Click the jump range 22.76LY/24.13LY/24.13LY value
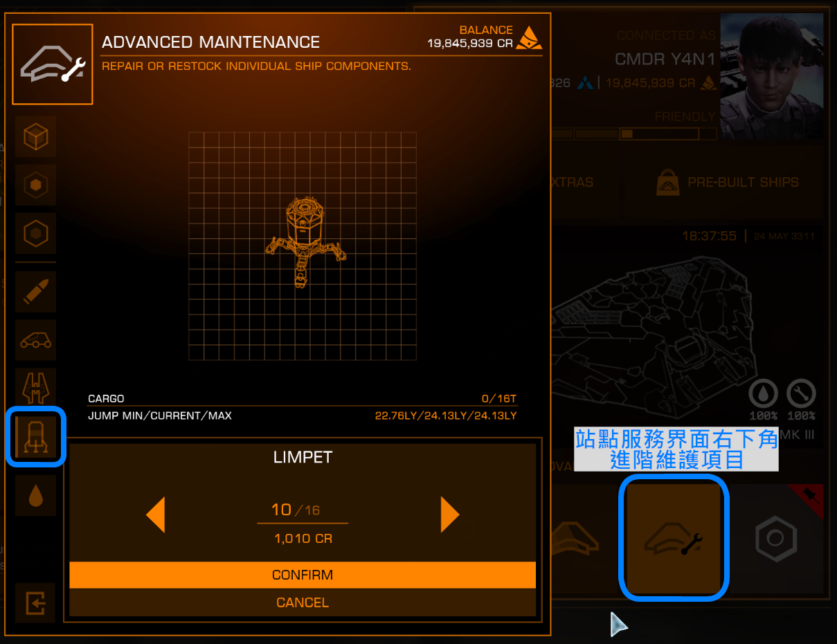 446,416
